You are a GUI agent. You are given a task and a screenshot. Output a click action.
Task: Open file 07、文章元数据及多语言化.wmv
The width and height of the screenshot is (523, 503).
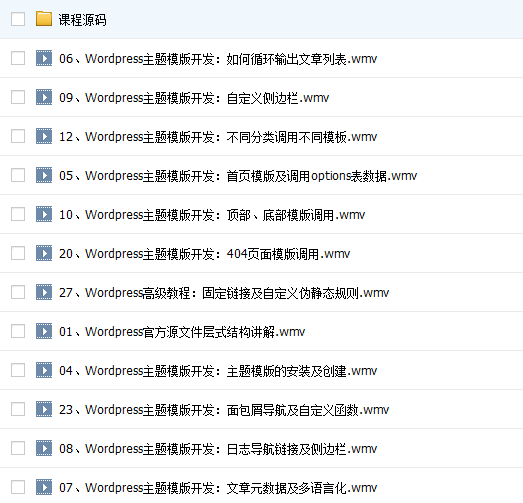pos(218,488)
